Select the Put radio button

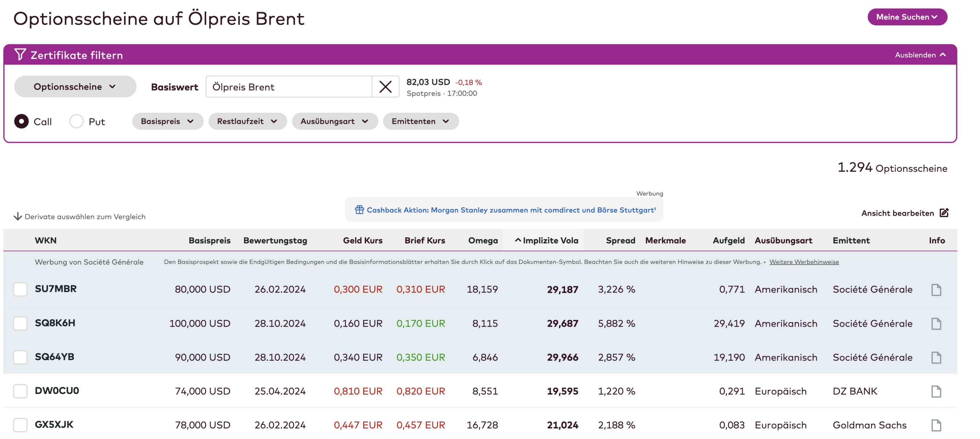click(76, 121)
